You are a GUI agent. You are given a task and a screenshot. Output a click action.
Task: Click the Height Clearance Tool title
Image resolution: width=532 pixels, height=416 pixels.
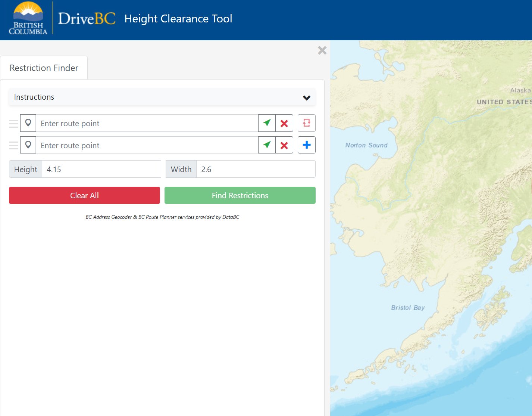(178, 19)
